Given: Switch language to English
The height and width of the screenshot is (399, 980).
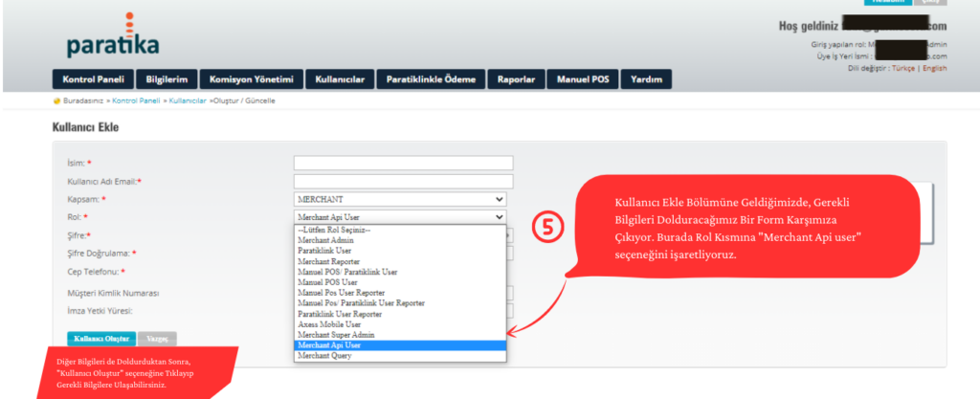Looking at the screenshot, I should 934,69.
